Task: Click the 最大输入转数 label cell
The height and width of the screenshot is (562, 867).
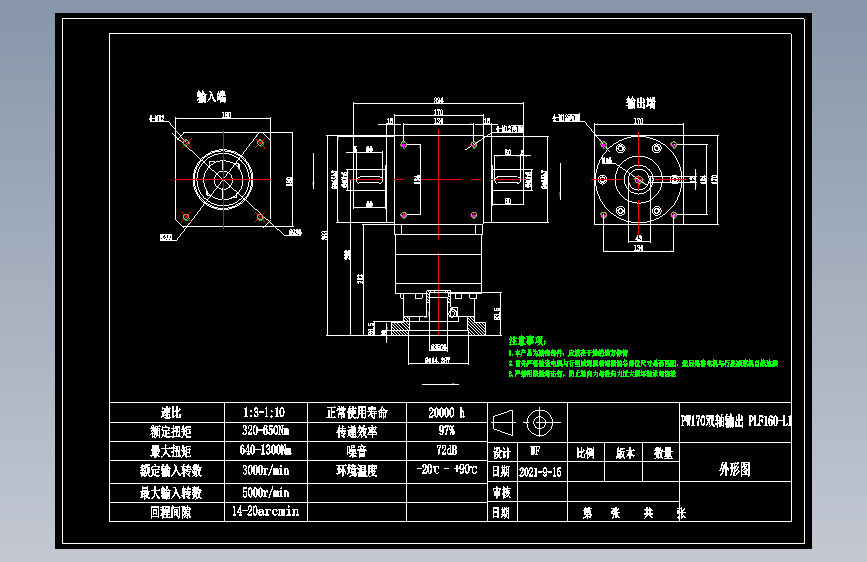Action: [167, 493]
